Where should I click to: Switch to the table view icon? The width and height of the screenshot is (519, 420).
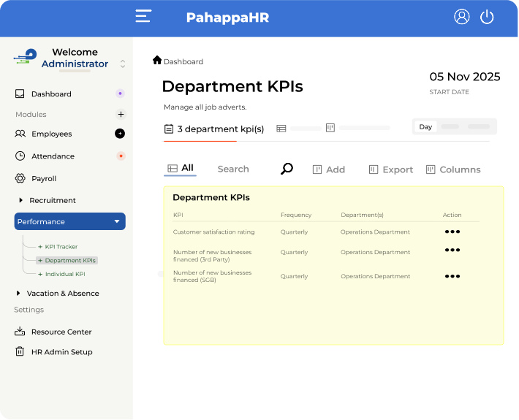pyautogui.click(x=281, y=129)
